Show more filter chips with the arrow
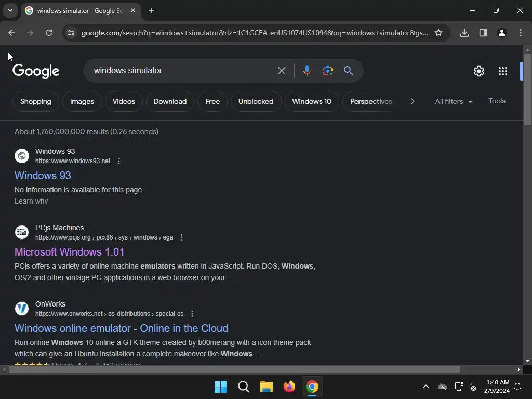 coord(412,101)
